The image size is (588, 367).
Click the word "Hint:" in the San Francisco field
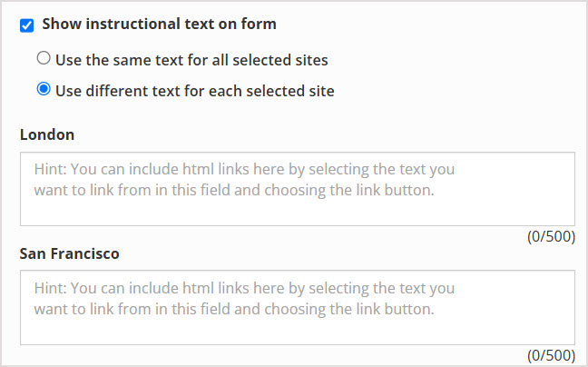tap(50, 287)
